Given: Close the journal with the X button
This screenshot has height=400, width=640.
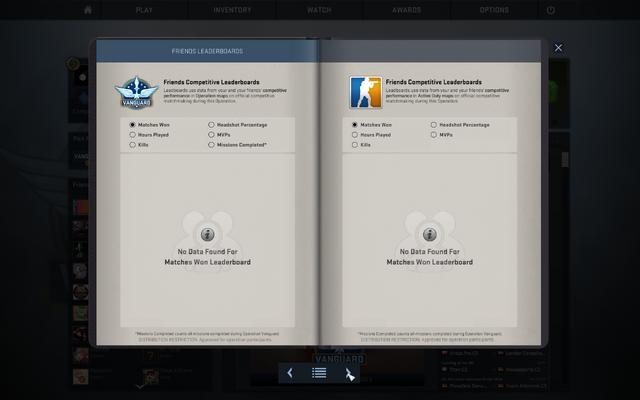Looking at the screenshot, I should 558,48.
